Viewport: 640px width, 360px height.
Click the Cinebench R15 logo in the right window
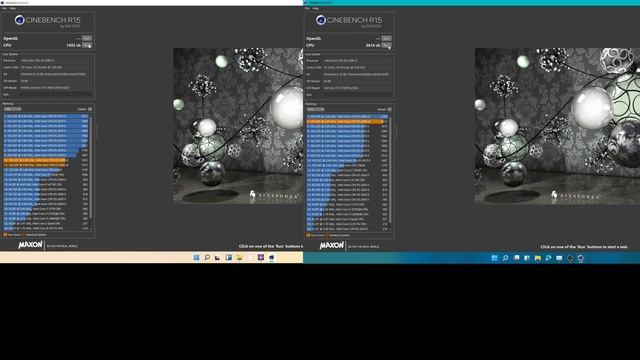[349, 21]
